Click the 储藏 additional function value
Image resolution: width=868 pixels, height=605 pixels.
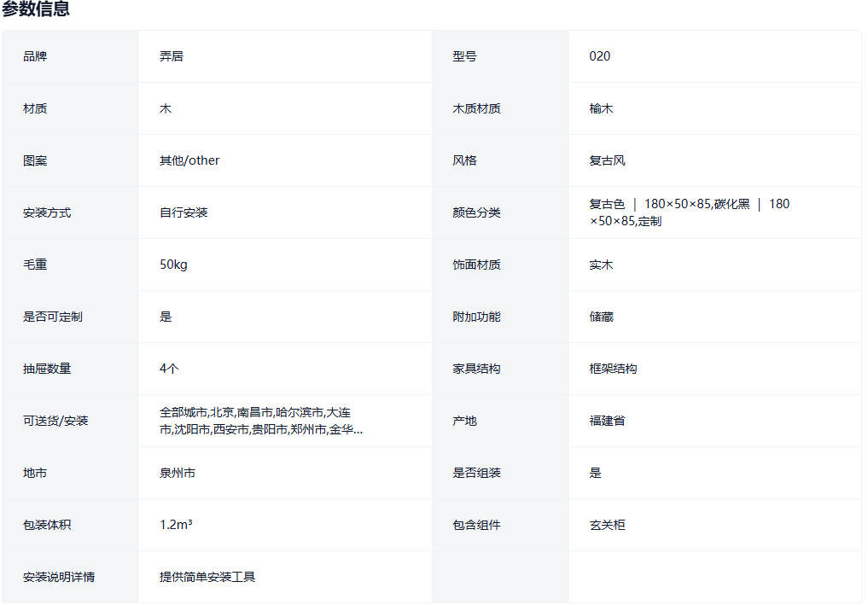click(x=601, y=317)
